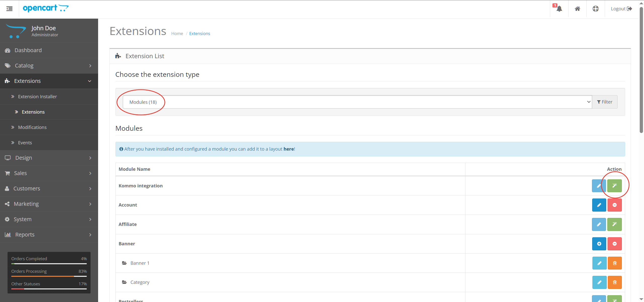Collapse the sidebar menu toggle
The height and width of the screenshot is (302, 644).
point(9,9)
